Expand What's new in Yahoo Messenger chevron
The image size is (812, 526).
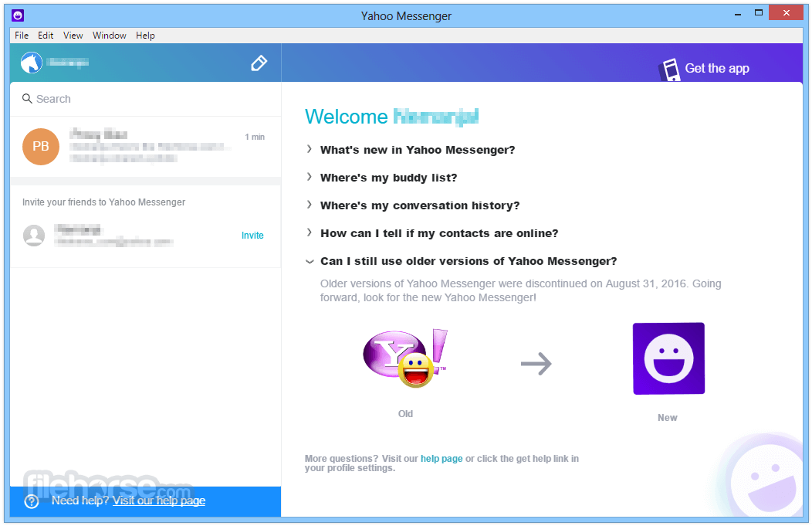[310, 149]
